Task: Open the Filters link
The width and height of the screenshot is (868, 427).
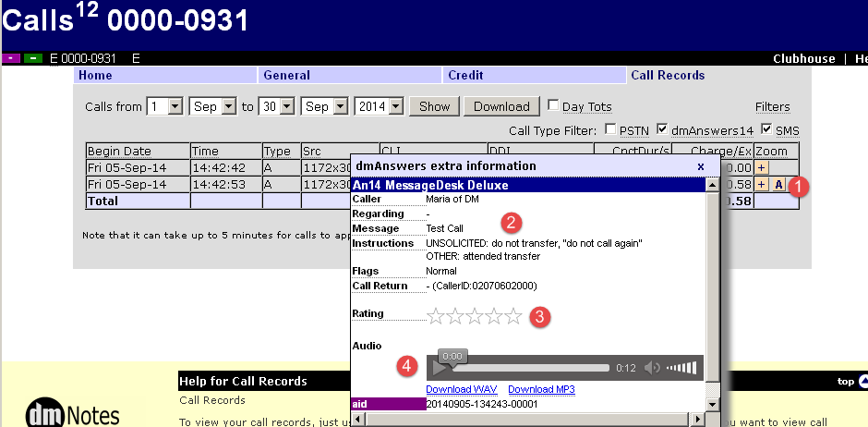Action: (772, 107)
